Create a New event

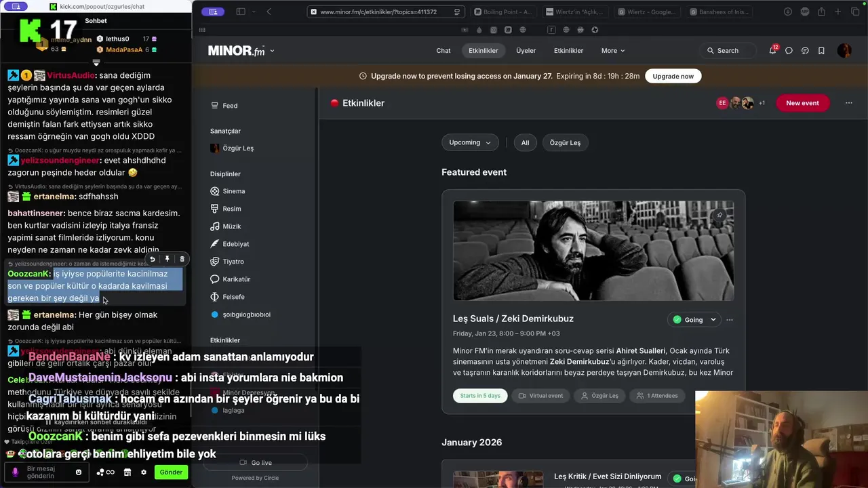coord(802,103)
